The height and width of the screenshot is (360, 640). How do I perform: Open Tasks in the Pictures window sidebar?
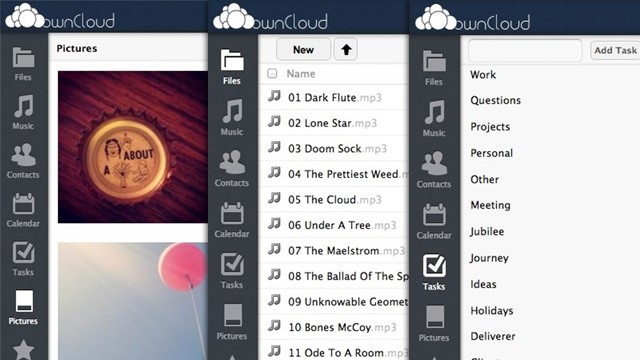click(23, 259)
